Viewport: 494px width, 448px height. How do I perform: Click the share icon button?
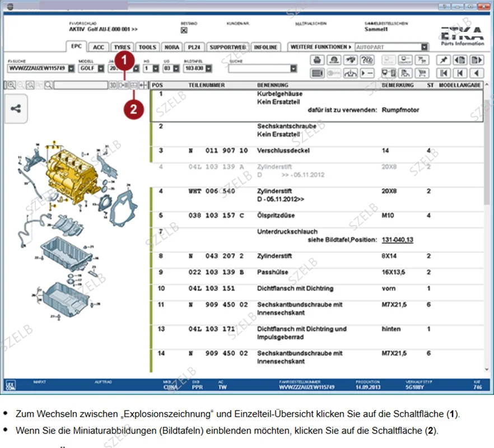tap(16, 109)
